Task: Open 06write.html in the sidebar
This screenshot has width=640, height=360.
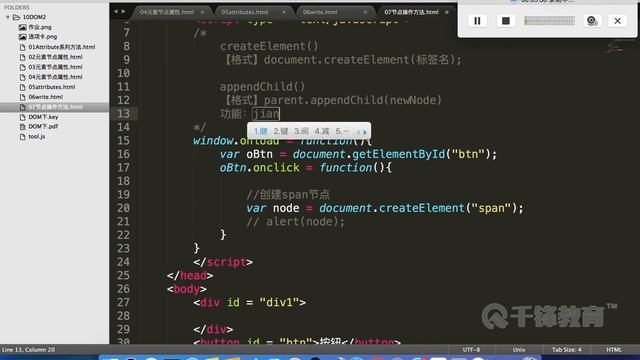Action: 45,97
